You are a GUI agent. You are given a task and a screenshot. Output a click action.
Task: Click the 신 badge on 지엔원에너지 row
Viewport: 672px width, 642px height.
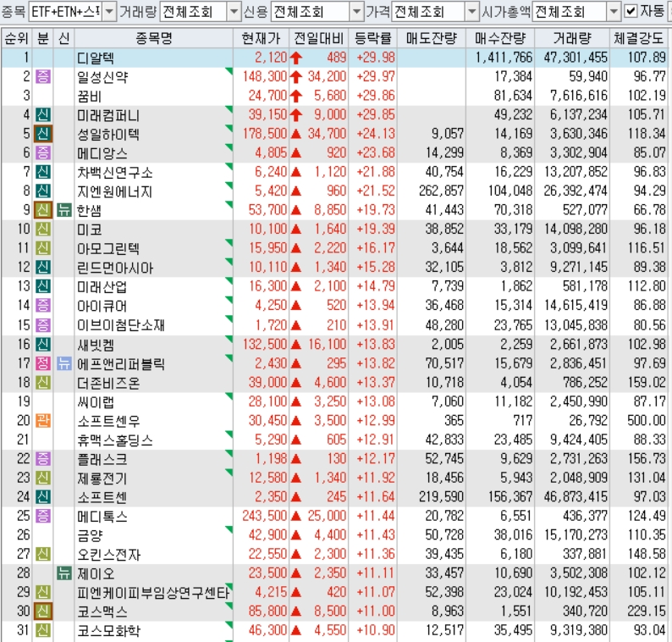pos(43,191)
